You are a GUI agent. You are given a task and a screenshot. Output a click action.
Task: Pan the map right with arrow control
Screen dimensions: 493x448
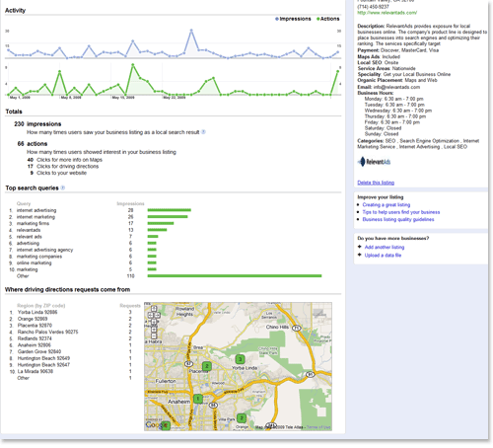158,315
